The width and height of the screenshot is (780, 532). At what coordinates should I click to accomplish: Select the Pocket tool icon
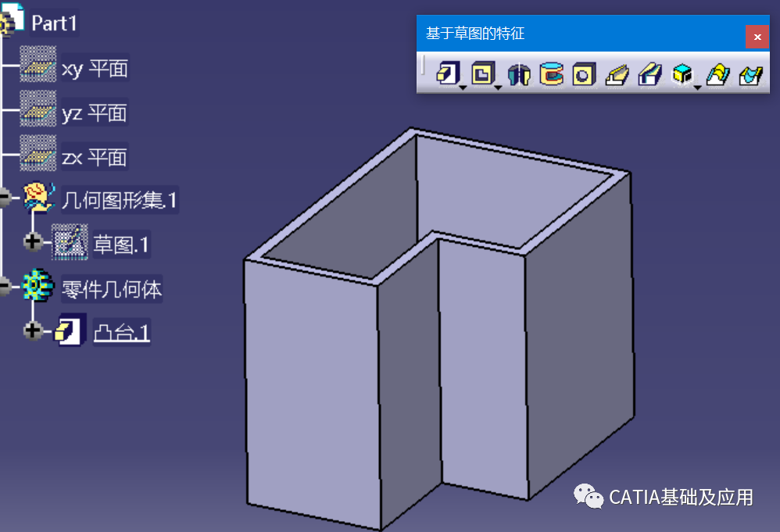point(482,73)
